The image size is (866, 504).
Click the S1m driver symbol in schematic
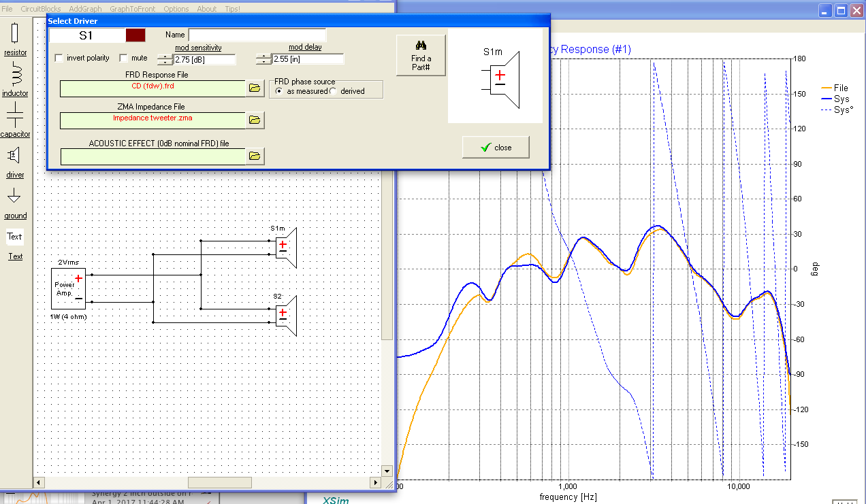pyautogui.click(x=286, y=248)
